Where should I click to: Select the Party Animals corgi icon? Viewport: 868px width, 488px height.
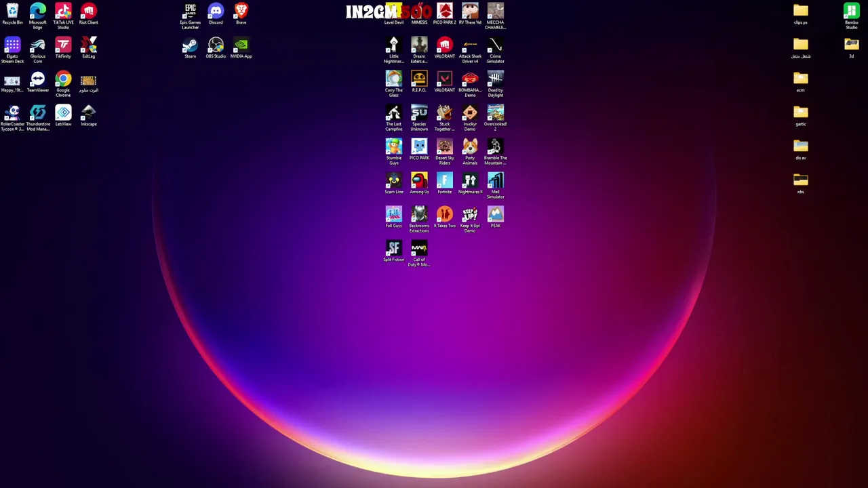click(470, 146)
